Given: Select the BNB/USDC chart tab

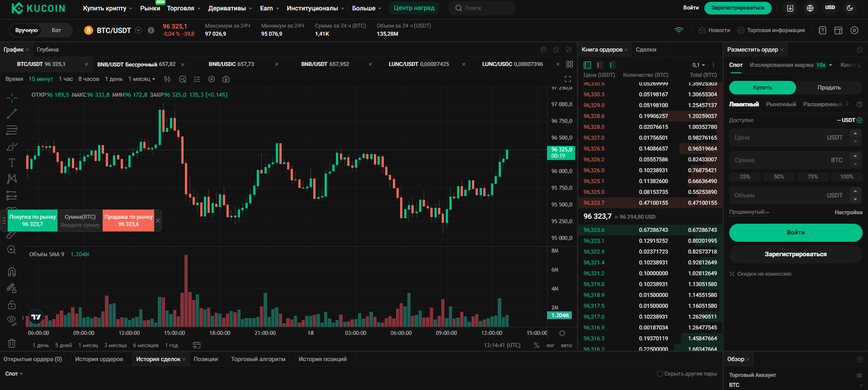Looking at the screenshot, I should point(231,64).
